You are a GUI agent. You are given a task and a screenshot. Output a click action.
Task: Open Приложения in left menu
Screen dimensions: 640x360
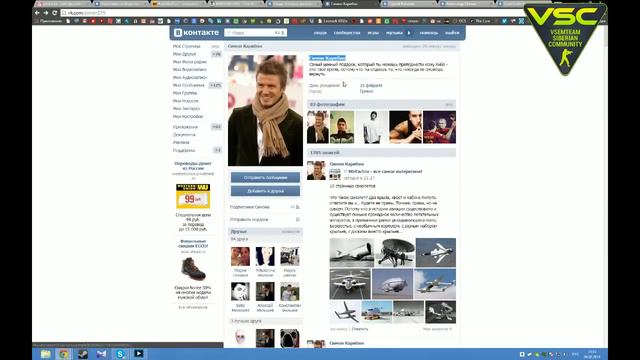click(x=185, y=127)
